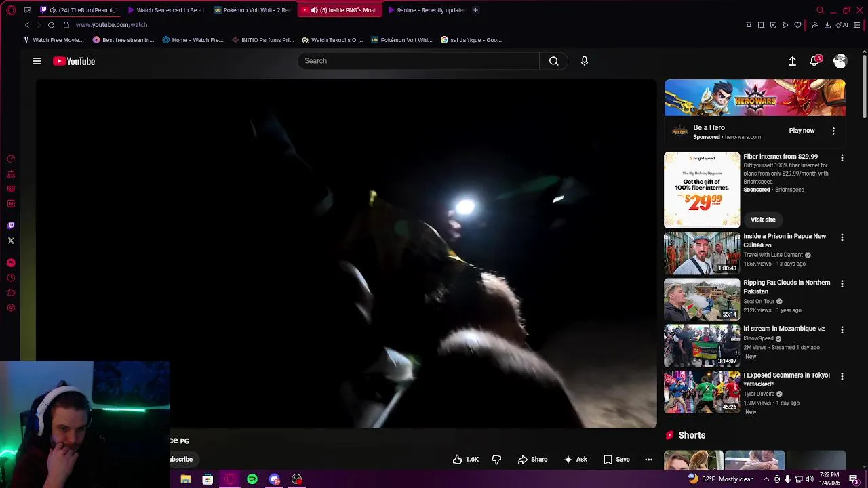
Task: Select the Inside PNG's Most YouTube tab
Action: click(340, 10)
